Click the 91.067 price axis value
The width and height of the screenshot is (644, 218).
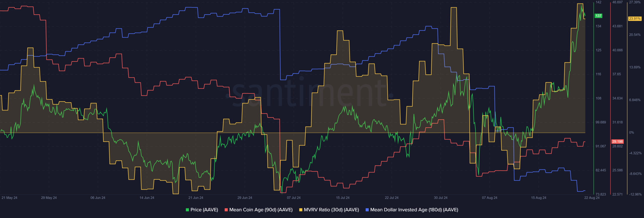click(x=601, y=146)
